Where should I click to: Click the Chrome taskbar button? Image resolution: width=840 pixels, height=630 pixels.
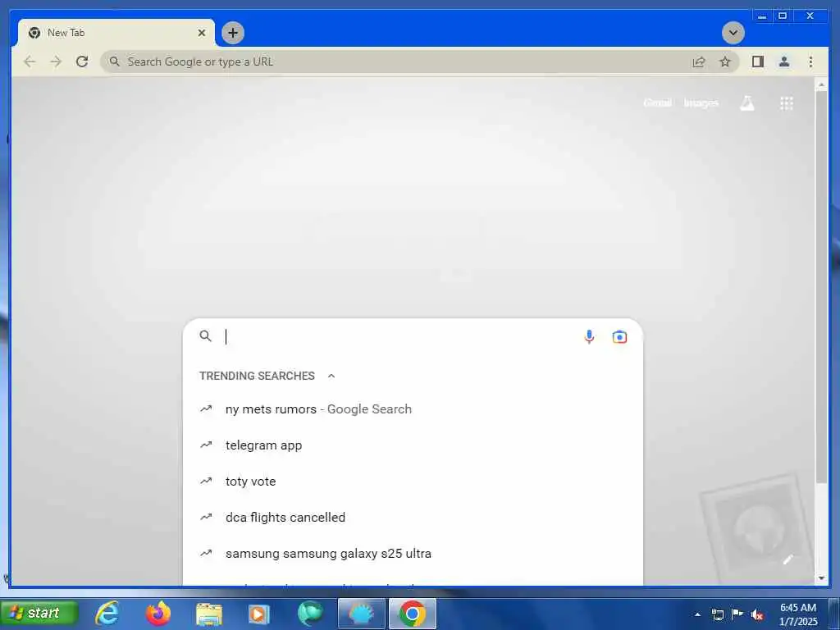tap(412, 614)
